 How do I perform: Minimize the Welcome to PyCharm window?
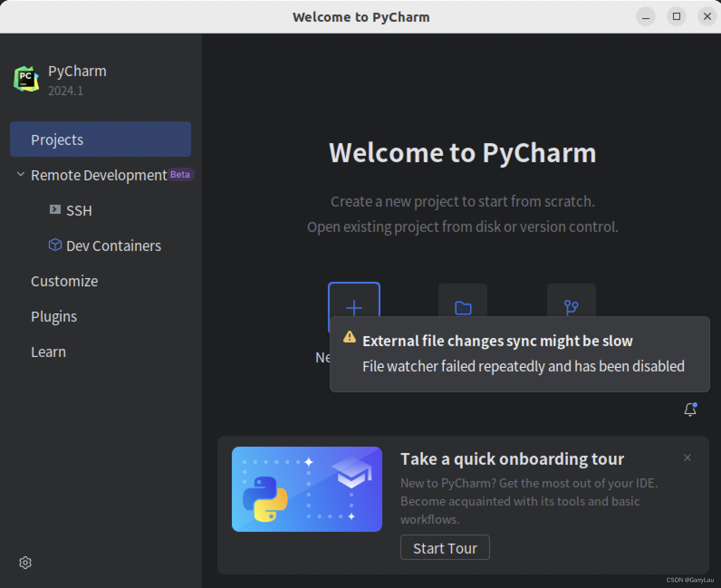(x=646, y=17)
